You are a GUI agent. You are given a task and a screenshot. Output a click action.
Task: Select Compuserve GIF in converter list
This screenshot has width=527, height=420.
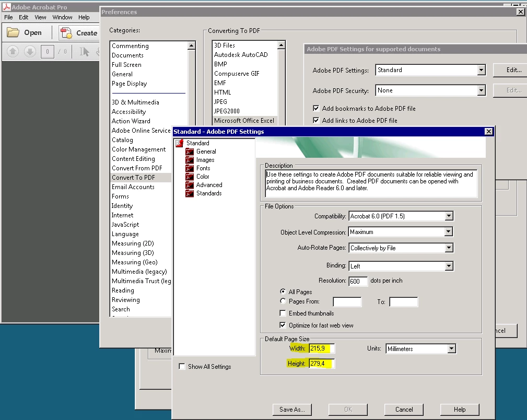pos(237,73)
